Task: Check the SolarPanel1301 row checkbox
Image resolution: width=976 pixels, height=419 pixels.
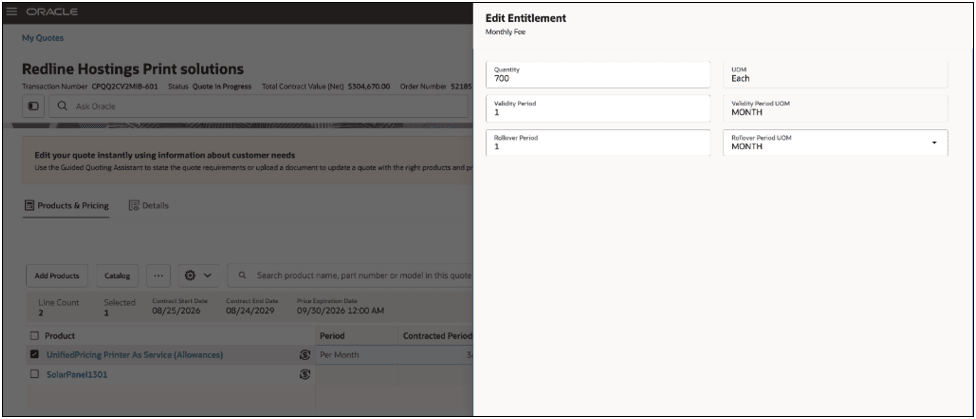Action: [35, 374]
